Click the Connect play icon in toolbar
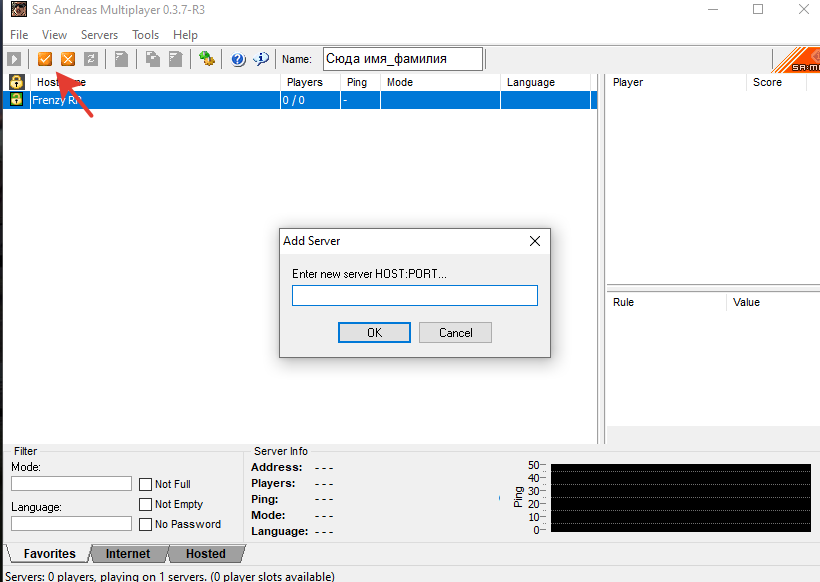Screen dimensions: 820x582 (14, 59)
